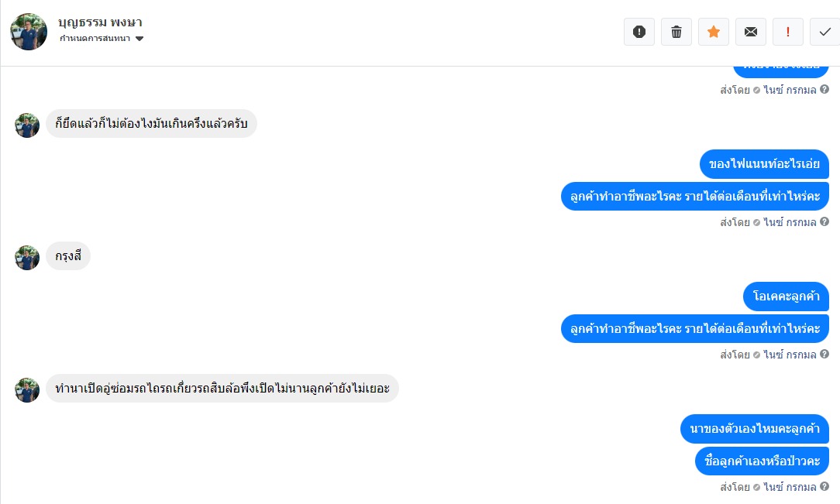The image size is (840, 504).
Task: Open contact name "บุญธรรม พงษา" in header
Action: [100, 22]
